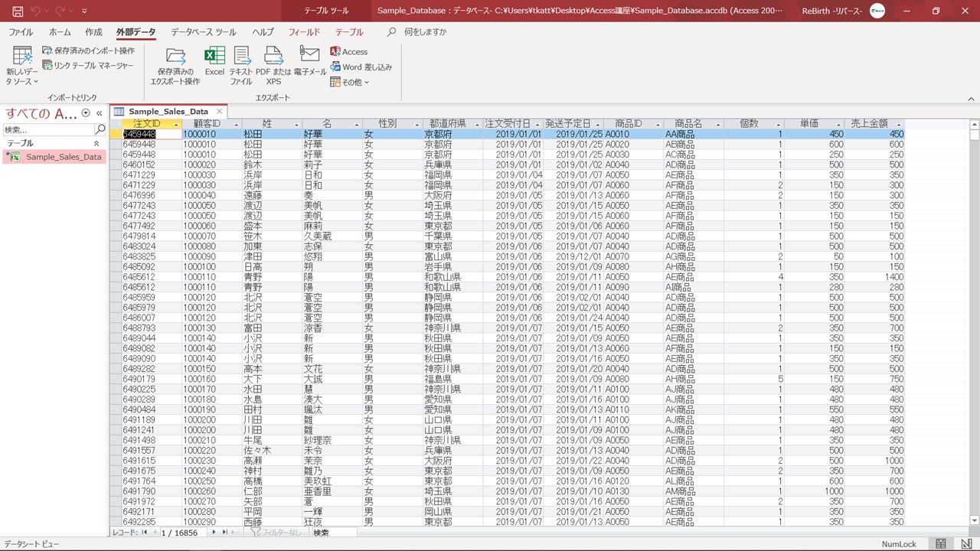
Task: Export the table to Excel
Action: click(x=214, y=61)
